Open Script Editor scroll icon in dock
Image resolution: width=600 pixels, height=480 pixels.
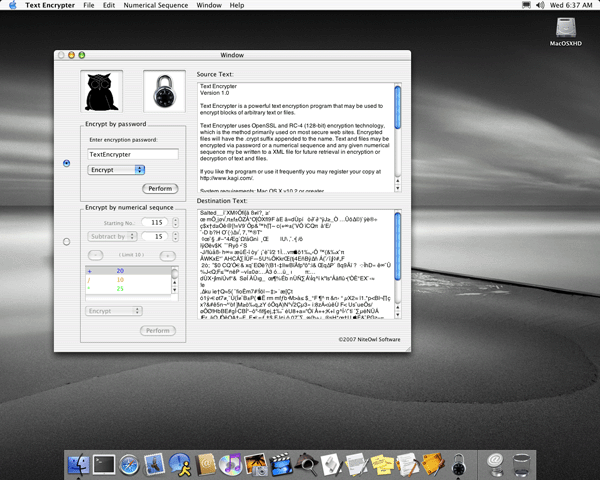point(331,465)
